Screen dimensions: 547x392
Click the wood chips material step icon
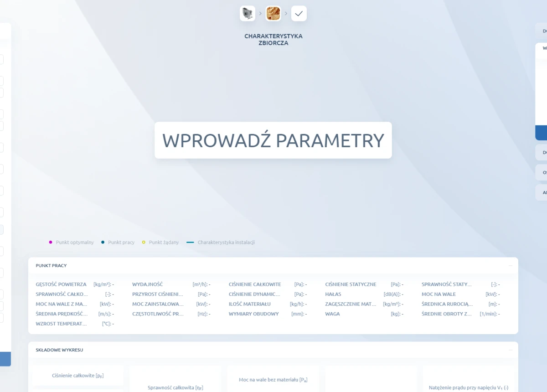[273, 14]
